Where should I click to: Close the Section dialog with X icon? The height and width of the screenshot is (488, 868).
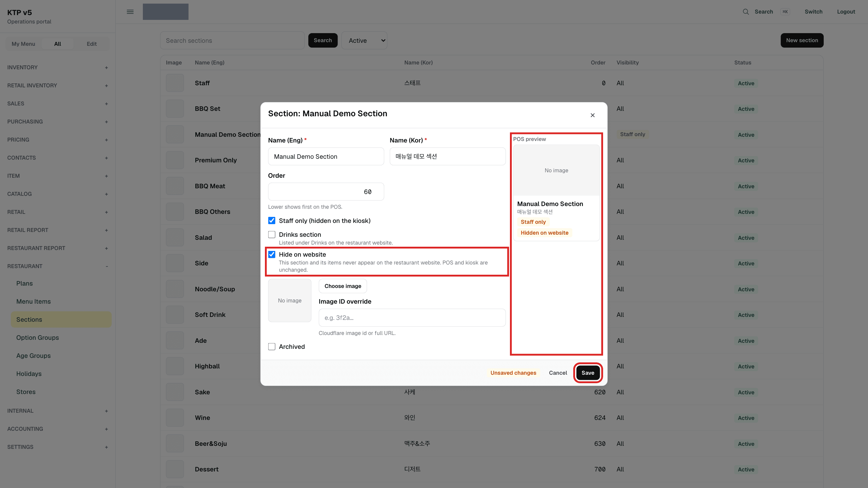pos(592,115)
